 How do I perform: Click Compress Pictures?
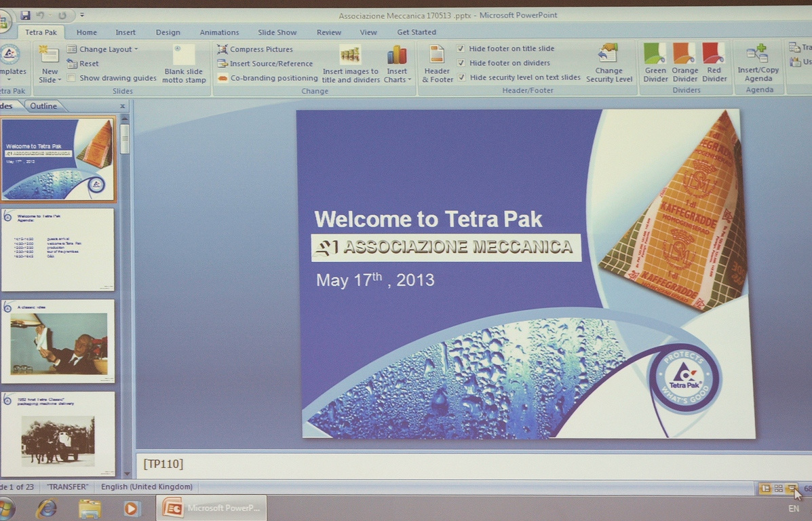(x=255, y=50)
